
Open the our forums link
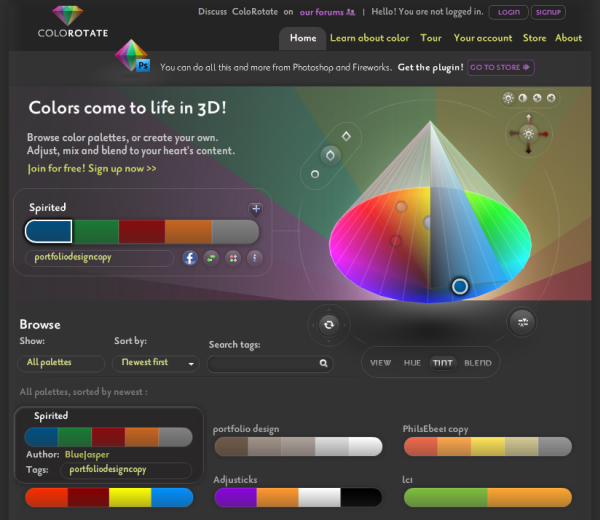[321, 12]
